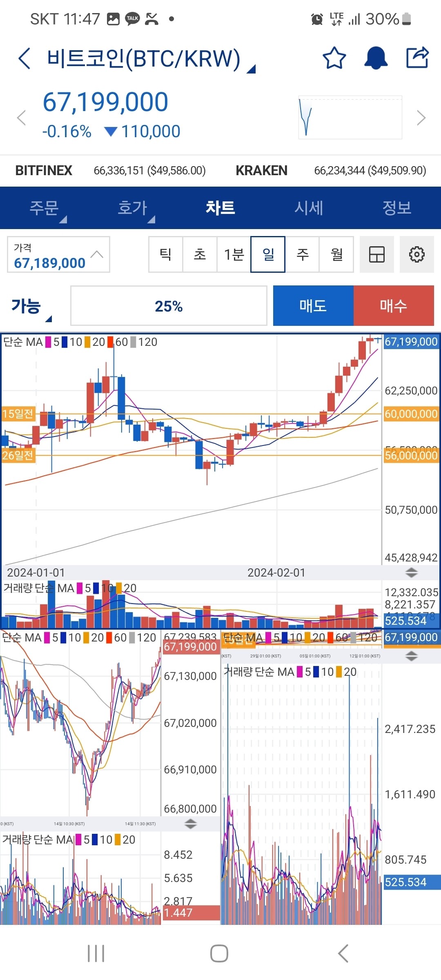Open price alert bell icon

376,58
